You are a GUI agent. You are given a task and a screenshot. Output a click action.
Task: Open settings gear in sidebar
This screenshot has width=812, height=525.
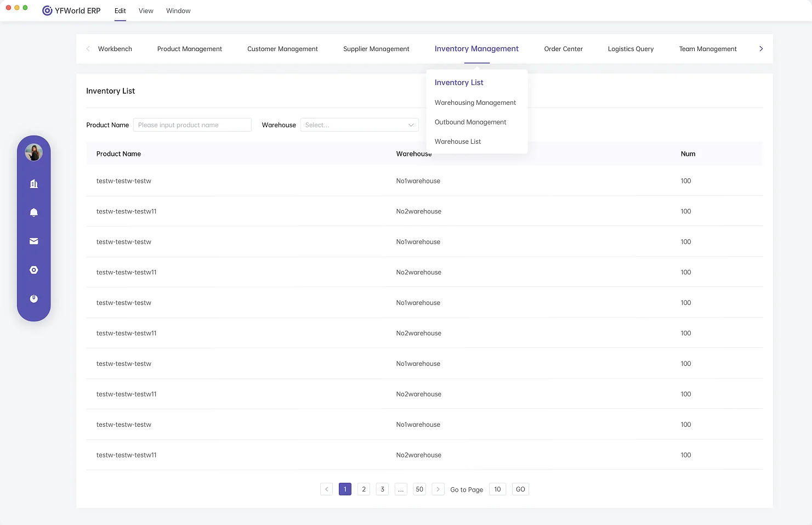point(34,270)
